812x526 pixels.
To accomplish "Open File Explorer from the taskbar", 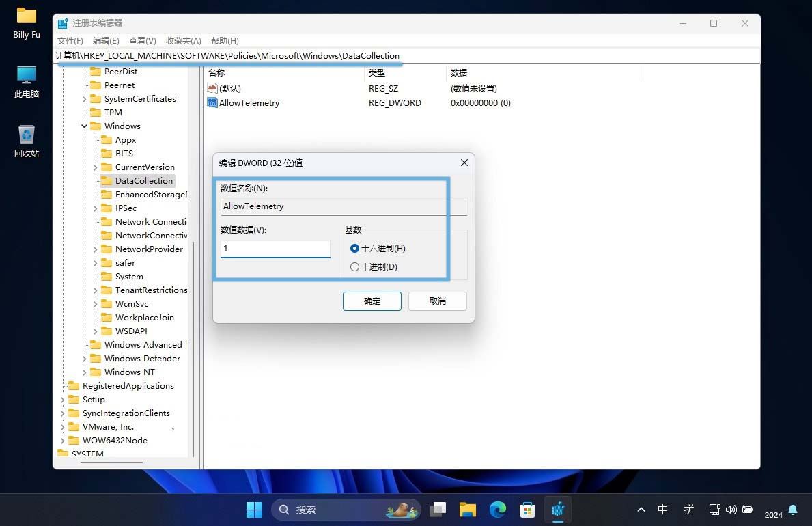I will click(x=467, y=510).
